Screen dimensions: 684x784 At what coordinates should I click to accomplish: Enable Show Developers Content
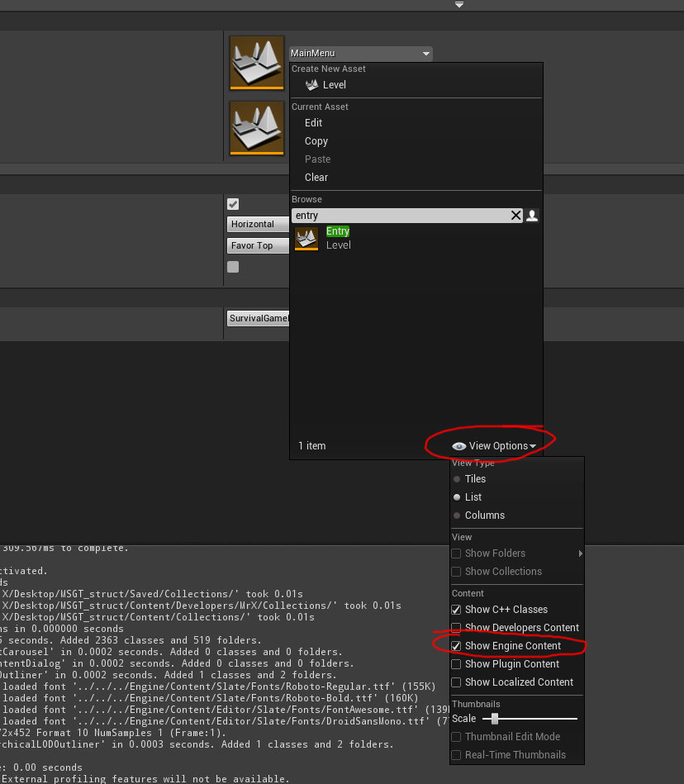[x=457, y=628]
